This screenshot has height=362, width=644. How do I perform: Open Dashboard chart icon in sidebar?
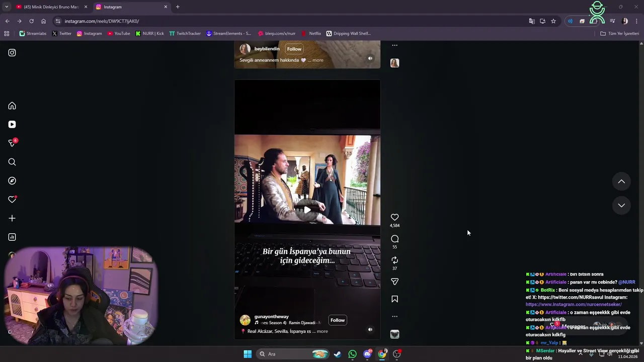click(12, 237)
